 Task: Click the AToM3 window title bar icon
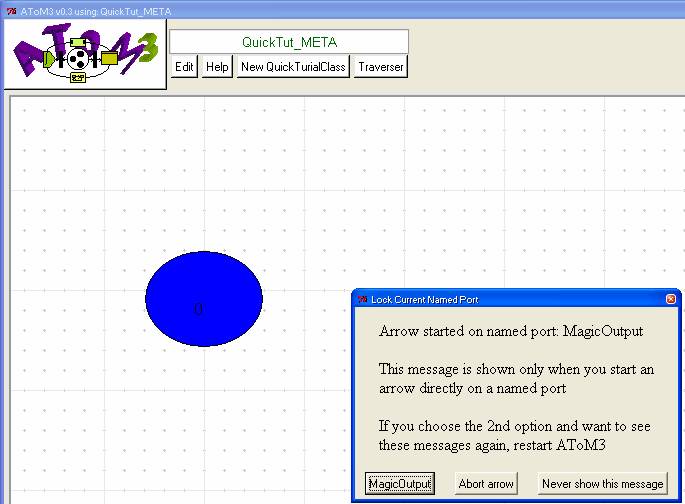pyautogui.click(x=11, y=11)
